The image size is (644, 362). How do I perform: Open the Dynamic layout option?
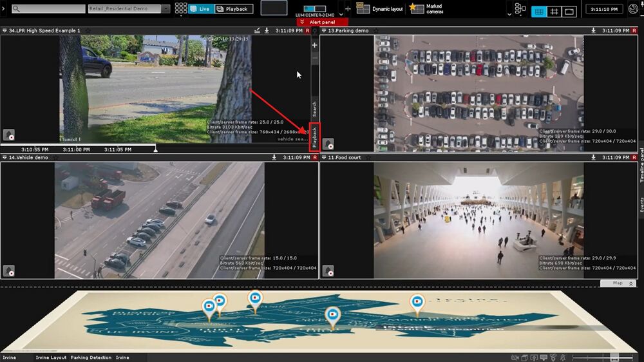coord(379,9)
